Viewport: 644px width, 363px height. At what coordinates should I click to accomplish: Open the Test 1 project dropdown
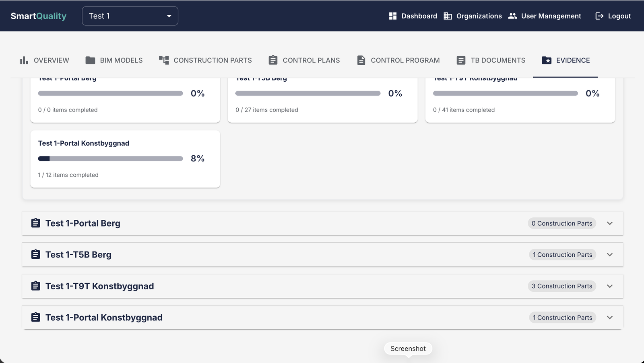click(x=130, y=16)
